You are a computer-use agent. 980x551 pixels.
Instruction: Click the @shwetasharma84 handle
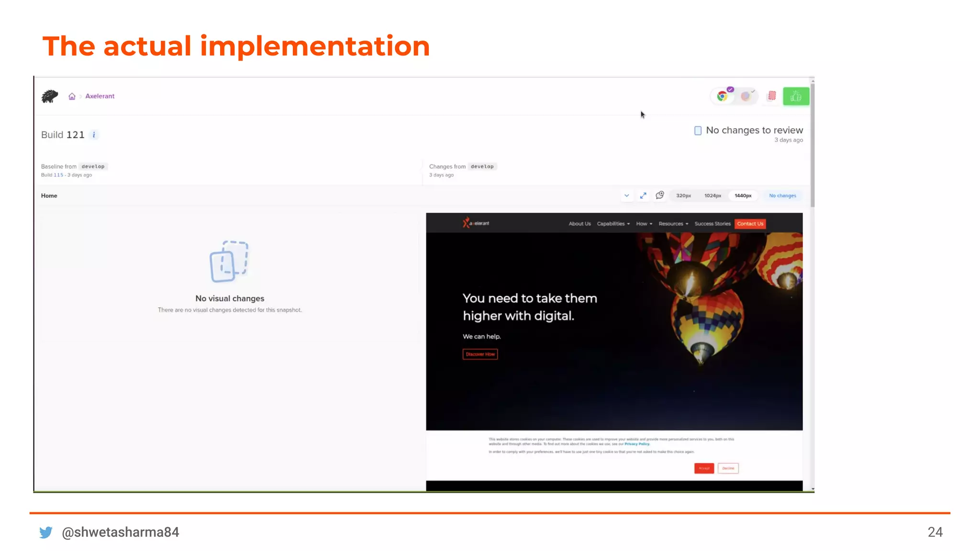tap(121, 532)
